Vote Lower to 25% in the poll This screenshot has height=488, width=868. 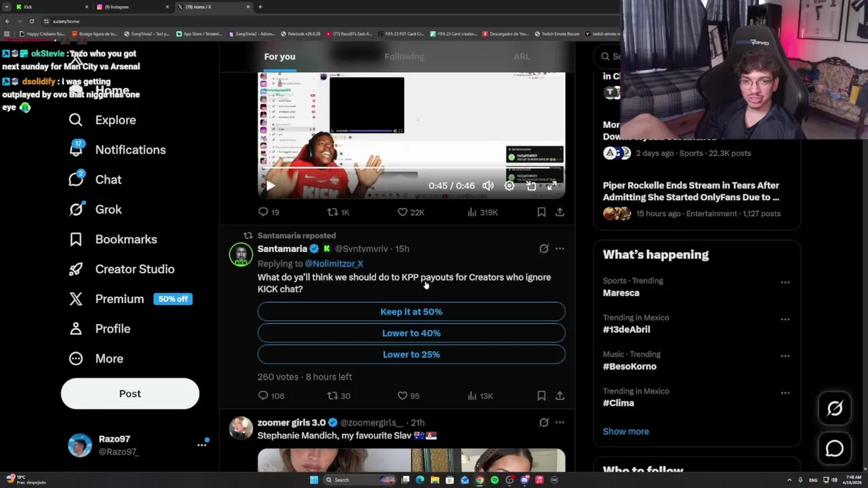(x=411, y=354)
